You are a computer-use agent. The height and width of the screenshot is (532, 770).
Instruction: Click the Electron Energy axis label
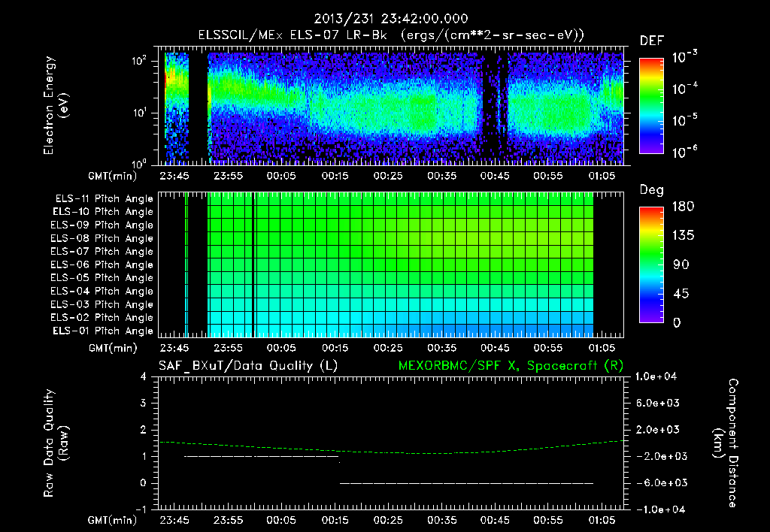pos(55,105)
